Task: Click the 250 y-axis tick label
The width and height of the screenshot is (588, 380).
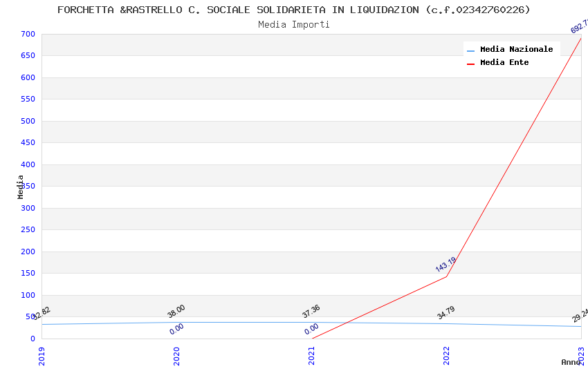Action: (x=28, y=230)
